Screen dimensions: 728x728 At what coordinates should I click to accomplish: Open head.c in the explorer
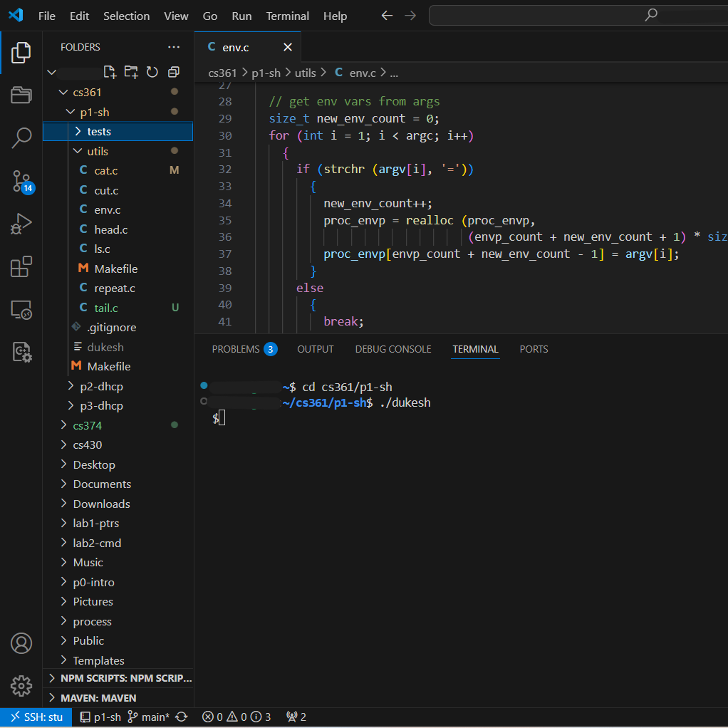point(118,229)
